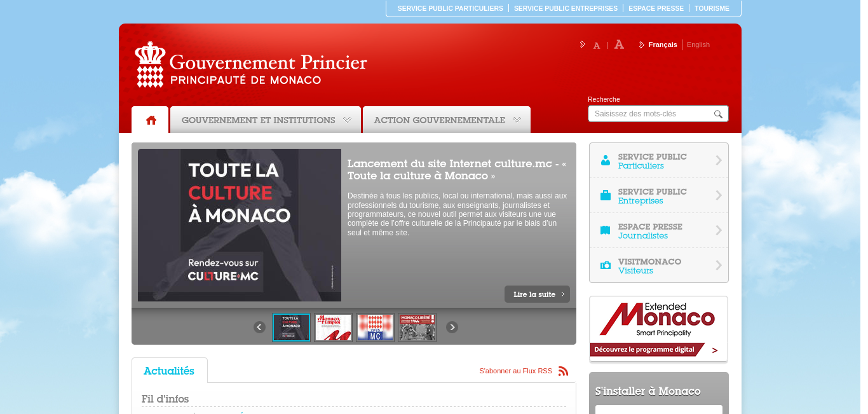Image resolution: width=868 pixels, height=414 pixels.
Task: Click the RSS feed orange icon
Action: [563, 371]
